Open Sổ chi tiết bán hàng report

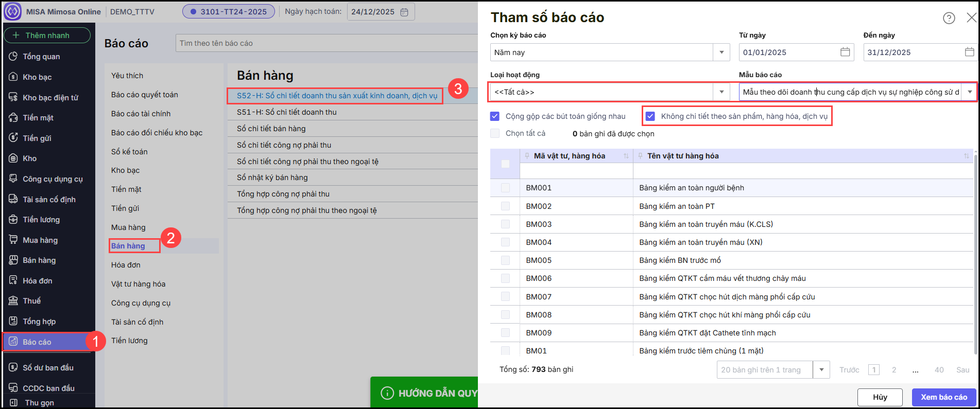(x=271, y=129)
